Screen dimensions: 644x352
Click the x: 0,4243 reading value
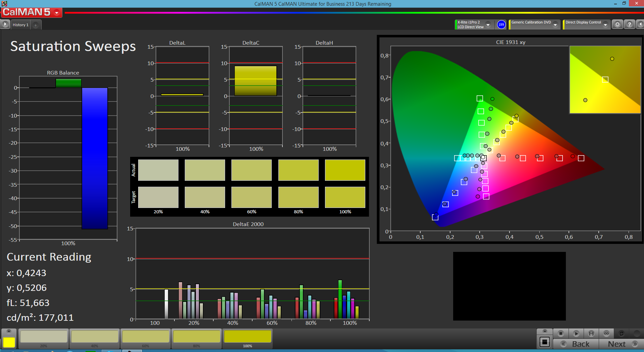point(26,273)
